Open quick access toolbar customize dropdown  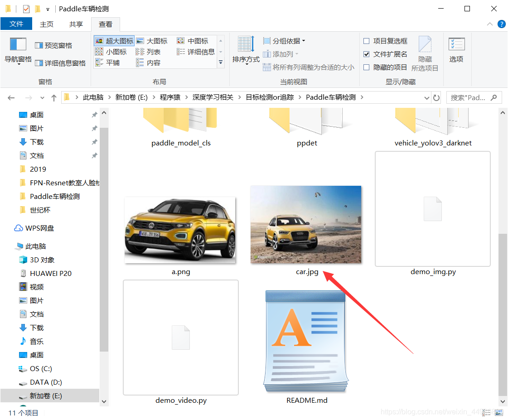tap(48, 9)
